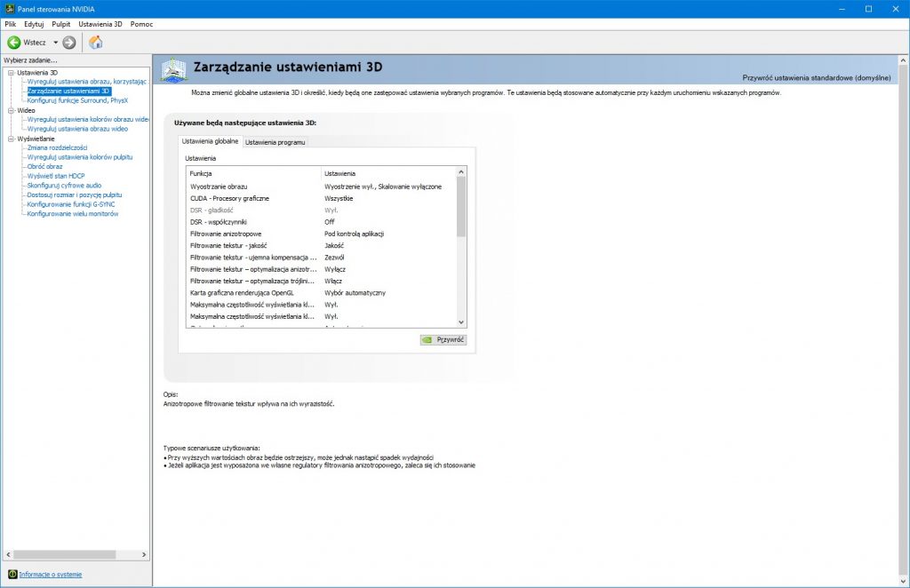This screenshot has height=588, width=910.
Task: Open Wyreguluj ustawienia obrazu wideo
Action: click(x=77, y=129)
